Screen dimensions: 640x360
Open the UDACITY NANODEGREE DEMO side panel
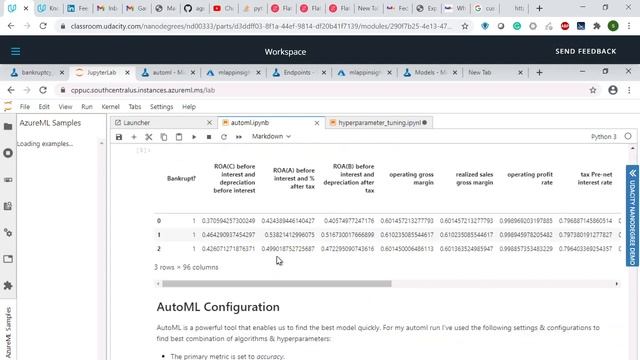632,216
